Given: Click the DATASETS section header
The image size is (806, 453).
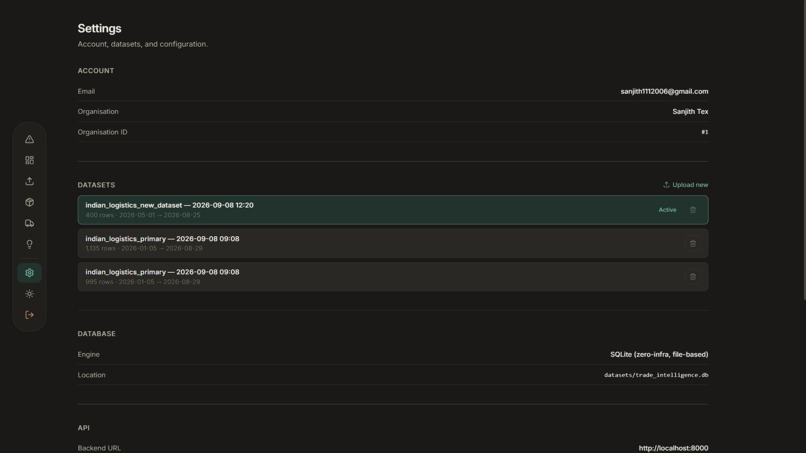Looking at the screenshot, I should pos(96,185).
